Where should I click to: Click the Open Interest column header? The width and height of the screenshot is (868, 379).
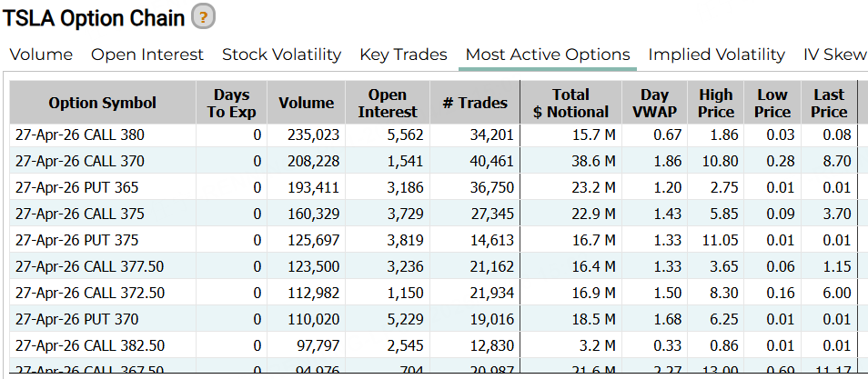[x=388, y=103]
